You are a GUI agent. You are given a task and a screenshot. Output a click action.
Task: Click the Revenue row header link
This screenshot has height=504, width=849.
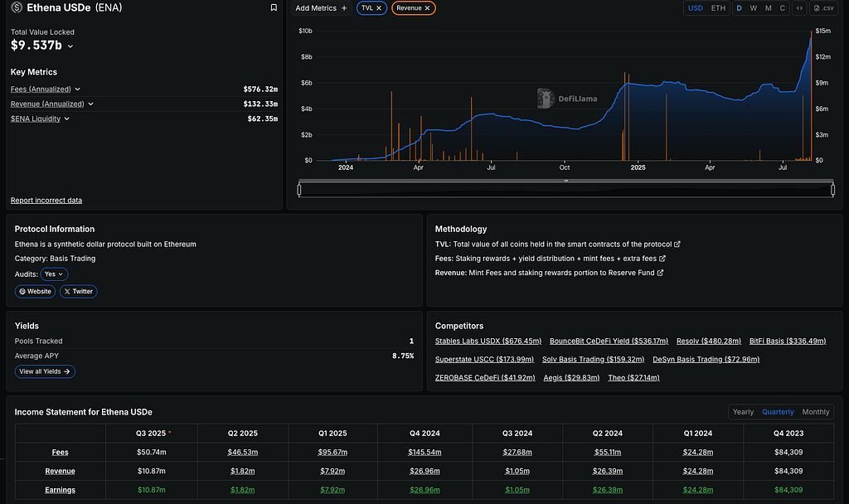pos(60,471)
